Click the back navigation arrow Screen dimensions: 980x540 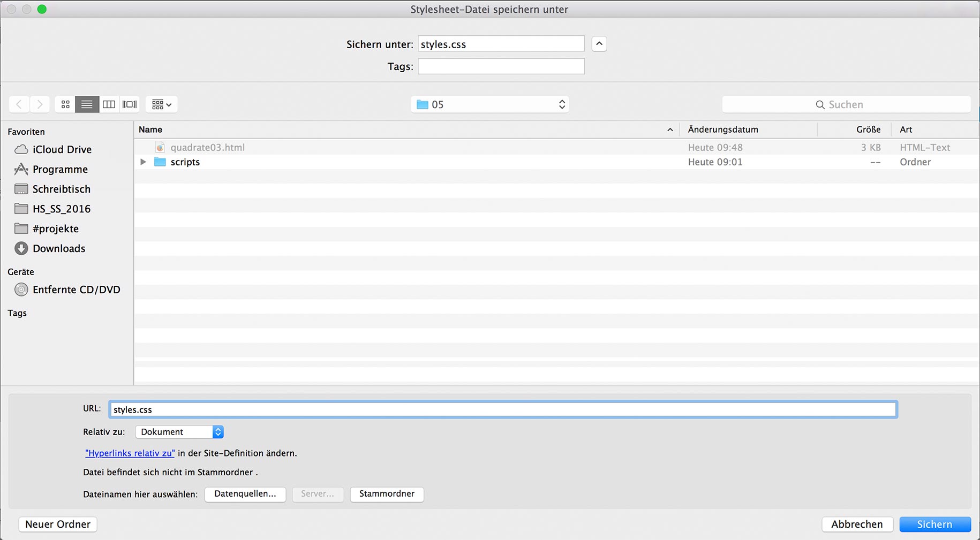[x=19, y=104]
